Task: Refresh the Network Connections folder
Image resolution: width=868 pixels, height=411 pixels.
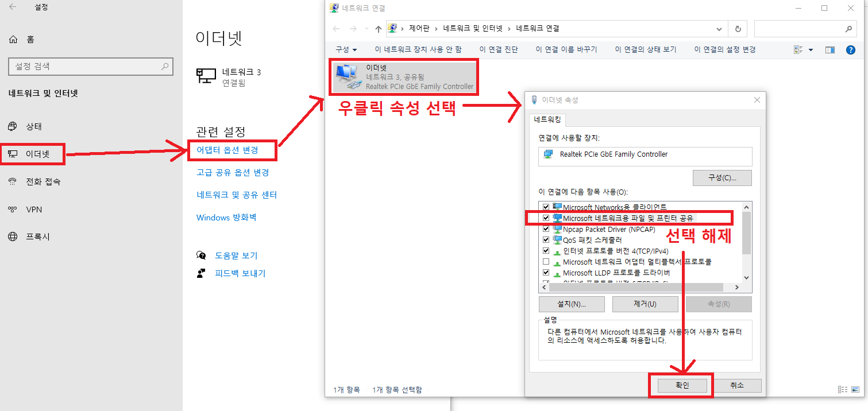Action: 738,29
